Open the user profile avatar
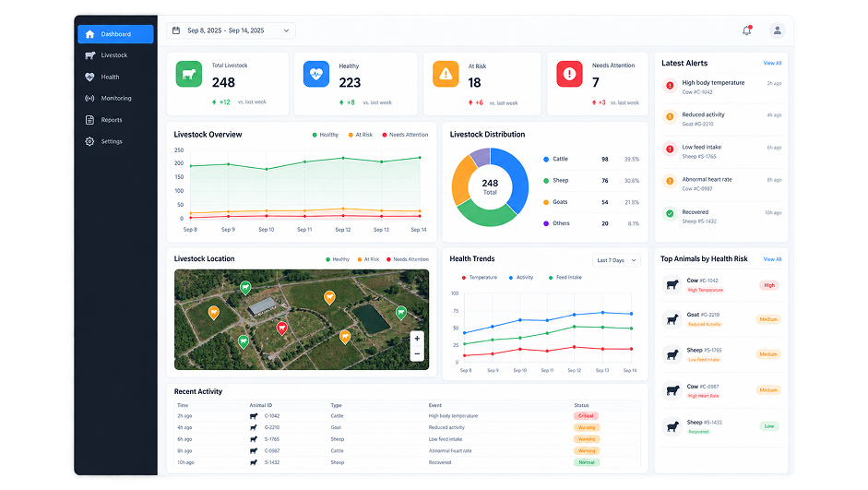This screenshot has height=490, width=868. [778, 30]
